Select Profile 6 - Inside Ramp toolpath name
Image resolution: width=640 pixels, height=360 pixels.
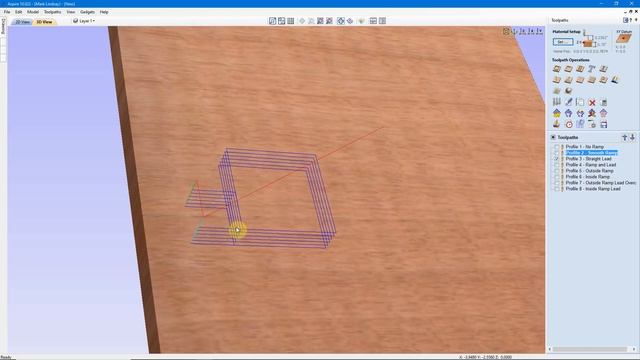click(x=587, y=177)
